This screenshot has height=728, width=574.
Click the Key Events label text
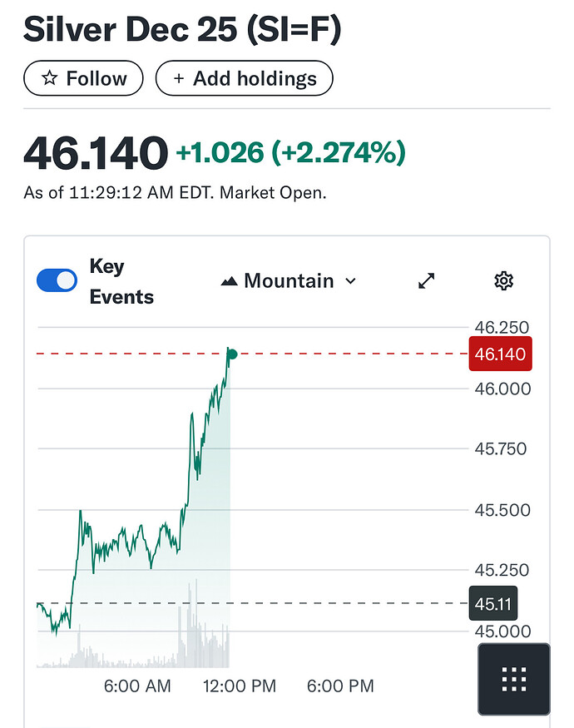121,282
